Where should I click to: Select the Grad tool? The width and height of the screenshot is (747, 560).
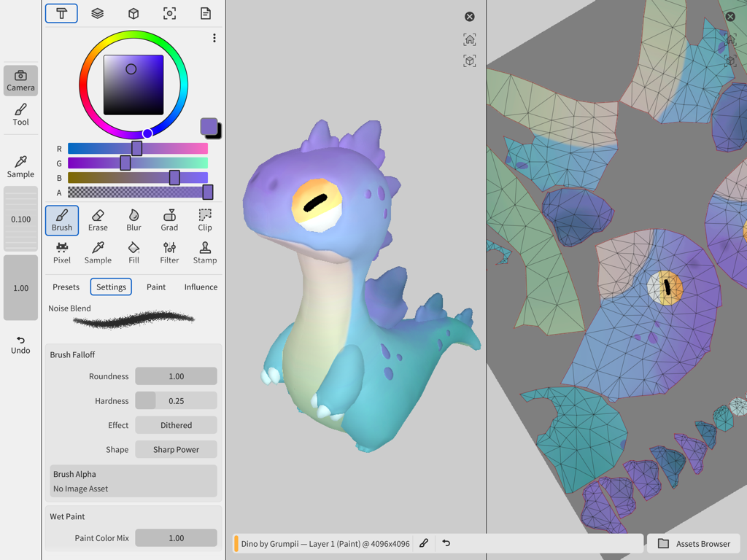pos(169,220)
